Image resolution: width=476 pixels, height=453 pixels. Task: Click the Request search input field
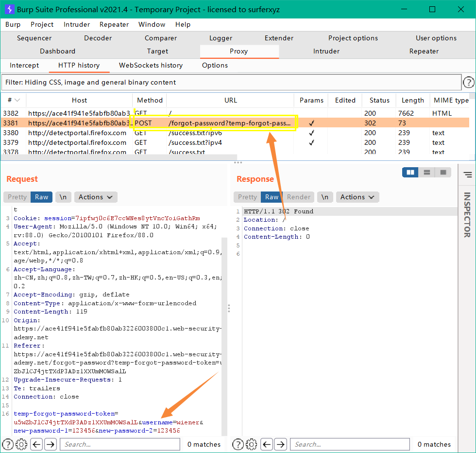tap(120, 444)
